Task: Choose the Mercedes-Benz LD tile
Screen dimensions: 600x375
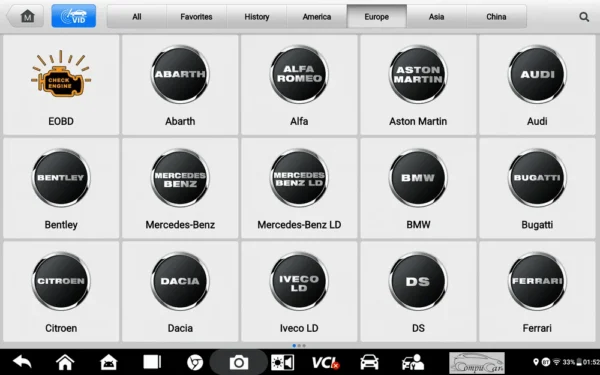Action: (299, 188)
